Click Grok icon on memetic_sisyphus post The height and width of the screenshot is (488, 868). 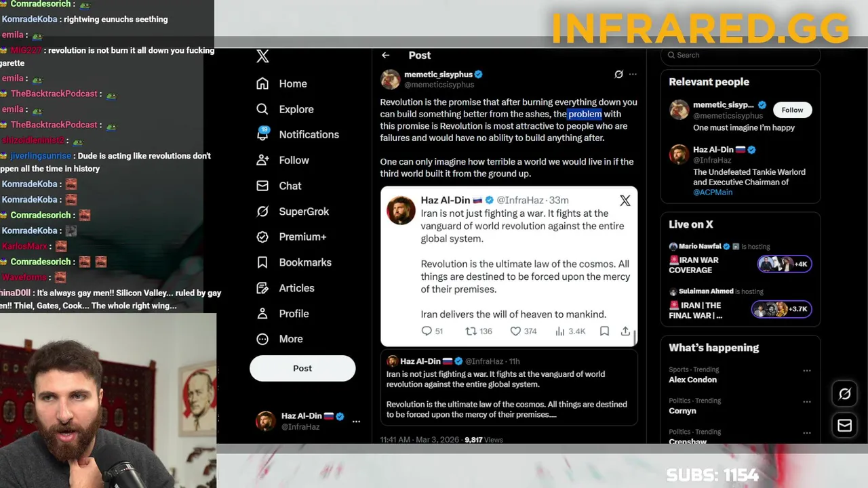tap(618, 75)
